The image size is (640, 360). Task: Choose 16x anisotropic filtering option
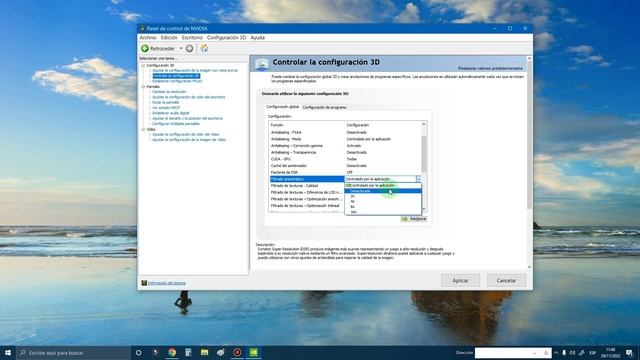[x=383, y=212]
